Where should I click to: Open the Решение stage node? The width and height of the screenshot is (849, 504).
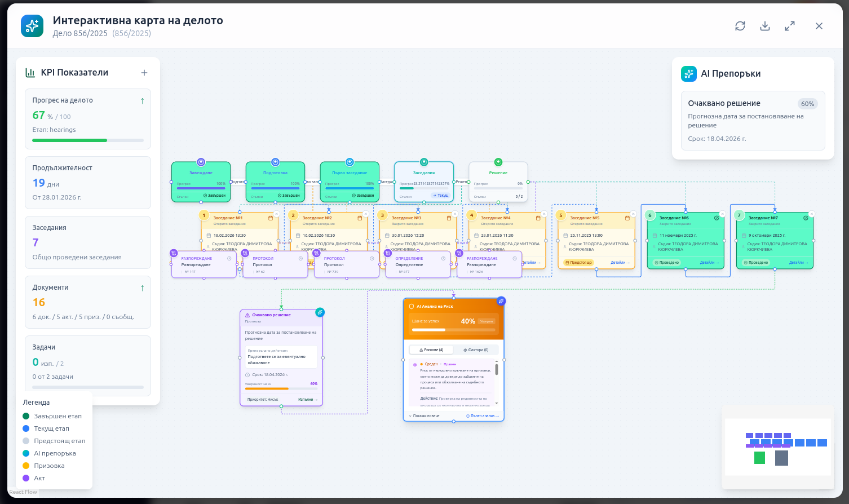click(x=498, y=182)
